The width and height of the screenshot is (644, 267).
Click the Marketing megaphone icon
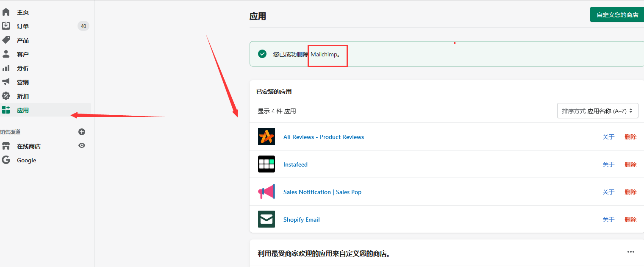pyautogui.click(x=6, y=82)
